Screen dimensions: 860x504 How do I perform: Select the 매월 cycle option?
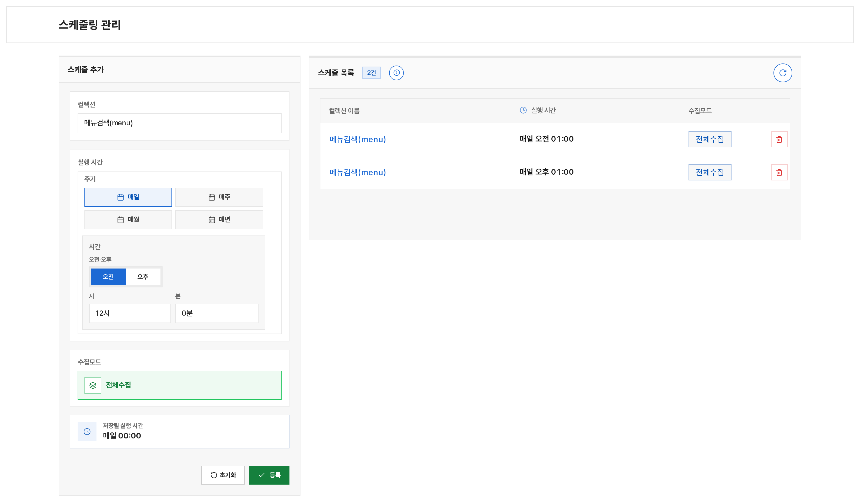coord(128,219)
